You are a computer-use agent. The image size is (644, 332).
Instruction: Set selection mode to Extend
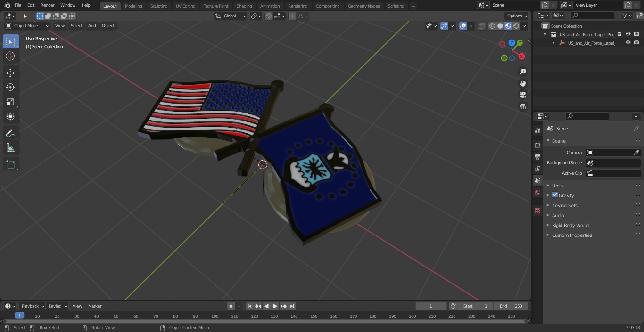(48, 16)
